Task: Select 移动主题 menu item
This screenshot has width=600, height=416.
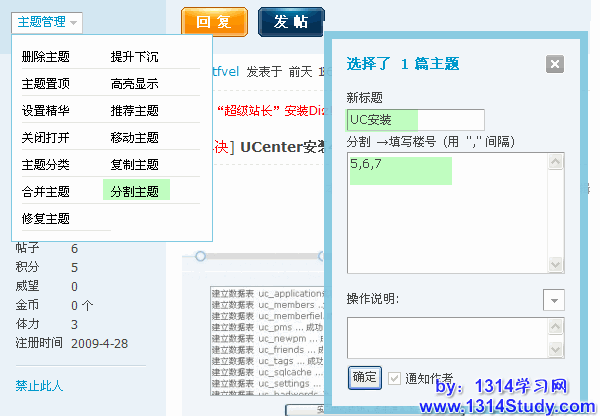Action: [135, 138]
